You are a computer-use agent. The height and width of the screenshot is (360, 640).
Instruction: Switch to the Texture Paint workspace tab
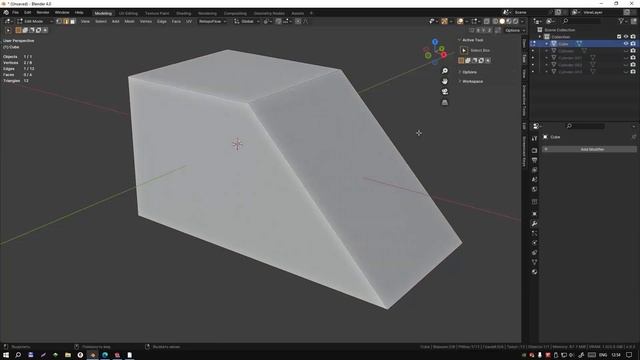[157, 13]
